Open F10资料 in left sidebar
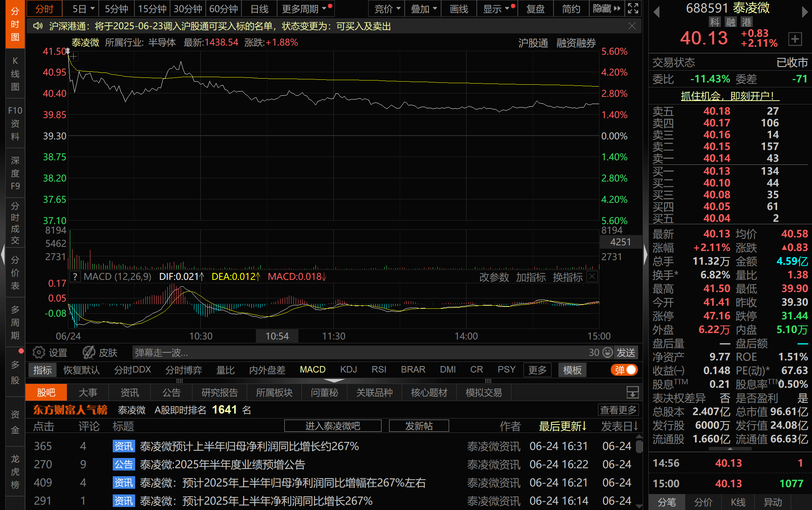Screen dimensions: 812x510 click(15, 123)
